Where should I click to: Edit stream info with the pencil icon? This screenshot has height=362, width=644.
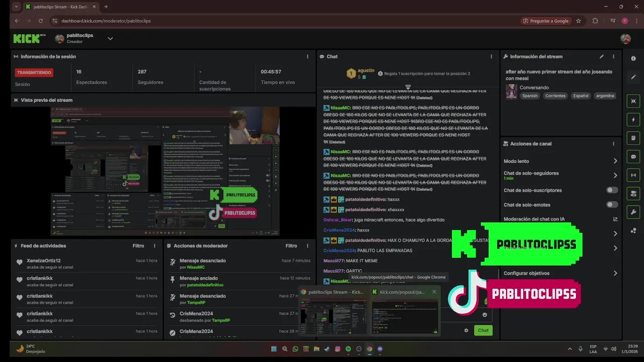pyautogui.click(x=601, y=56)
